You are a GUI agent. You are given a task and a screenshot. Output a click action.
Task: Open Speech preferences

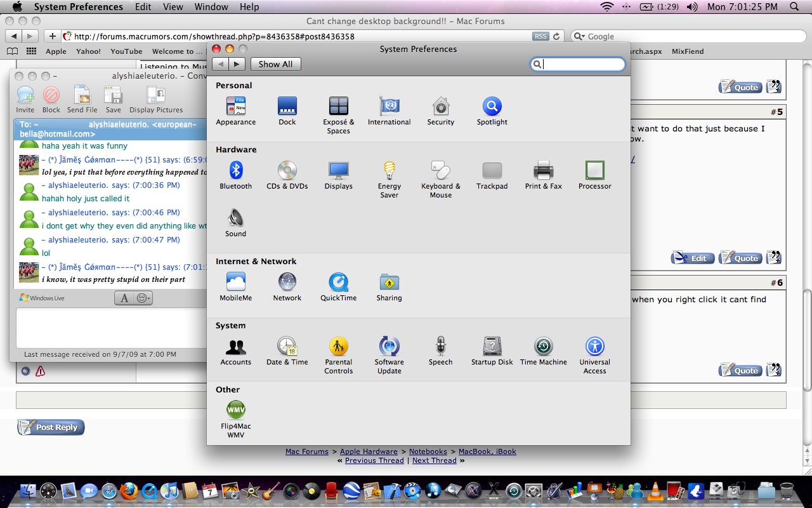(440, 352)
